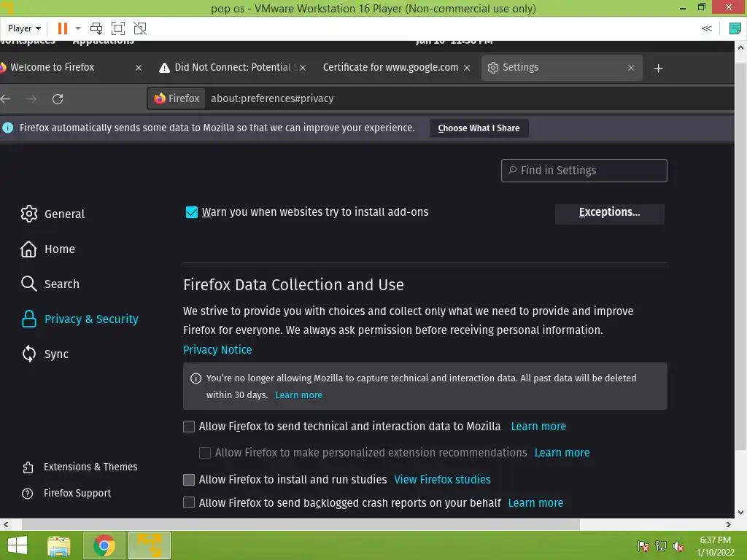Open Extensions & Themes
The width and height of the screenshot is (747, 560).
[x=80, y=467]
